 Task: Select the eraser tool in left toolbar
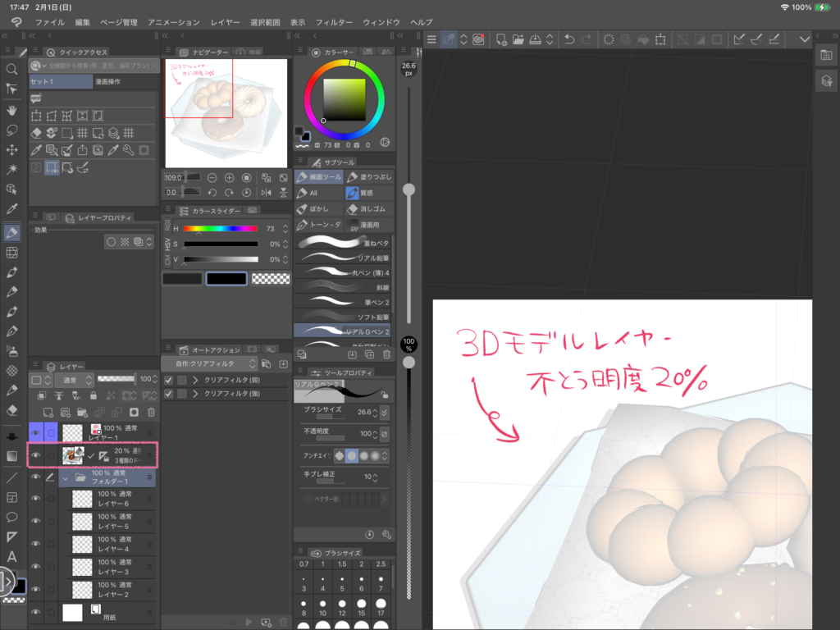[11, 410]
